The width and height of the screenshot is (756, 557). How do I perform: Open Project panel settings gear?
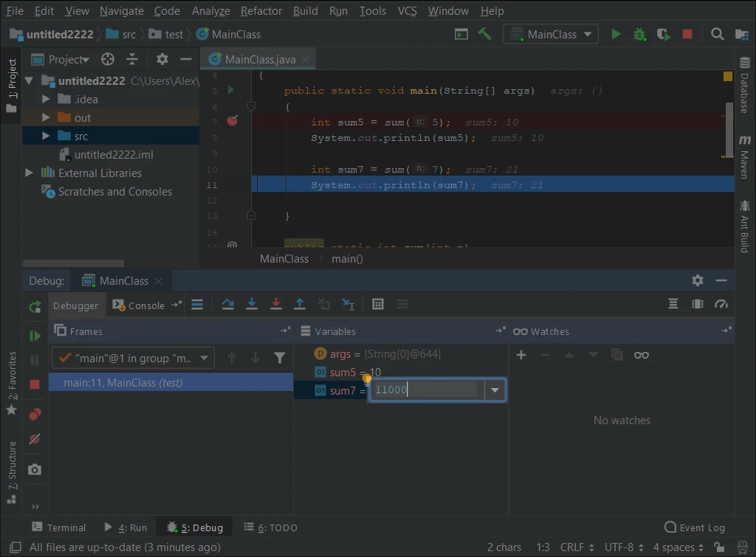click(162, 59)
